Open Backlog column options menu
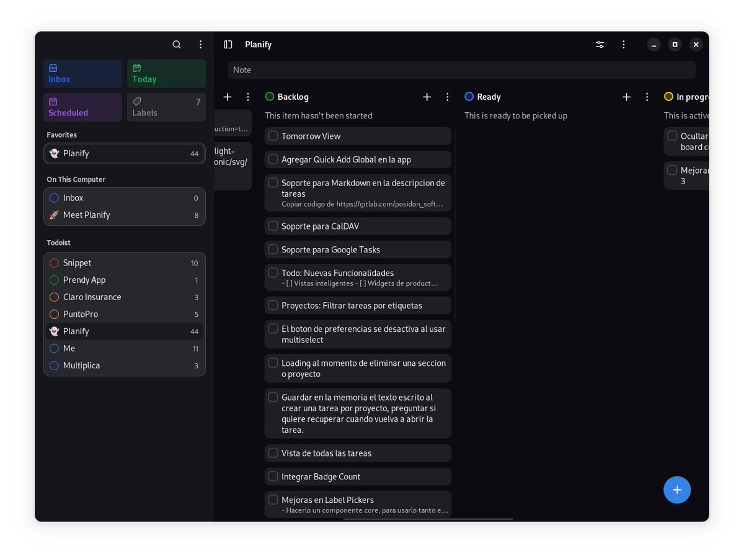The width and height of the screenshot is (744, 560). click(448, 97)
